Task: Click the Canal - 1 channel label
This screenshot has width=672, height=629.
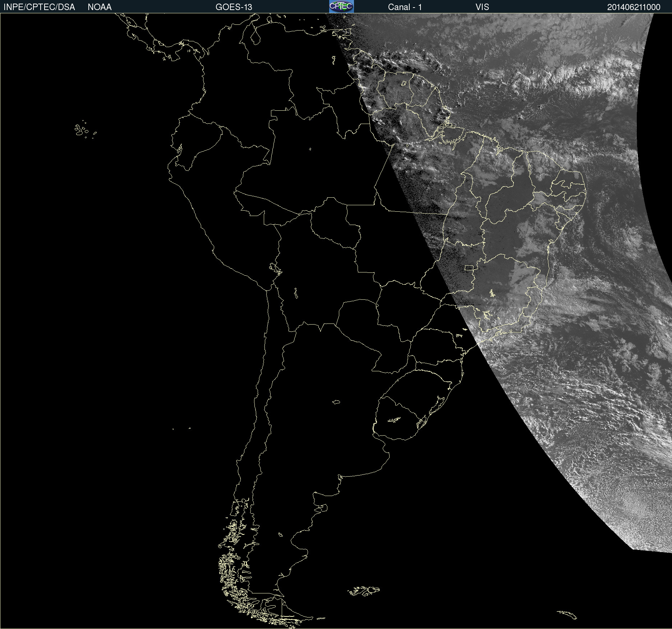Action: tap(405, 7)
